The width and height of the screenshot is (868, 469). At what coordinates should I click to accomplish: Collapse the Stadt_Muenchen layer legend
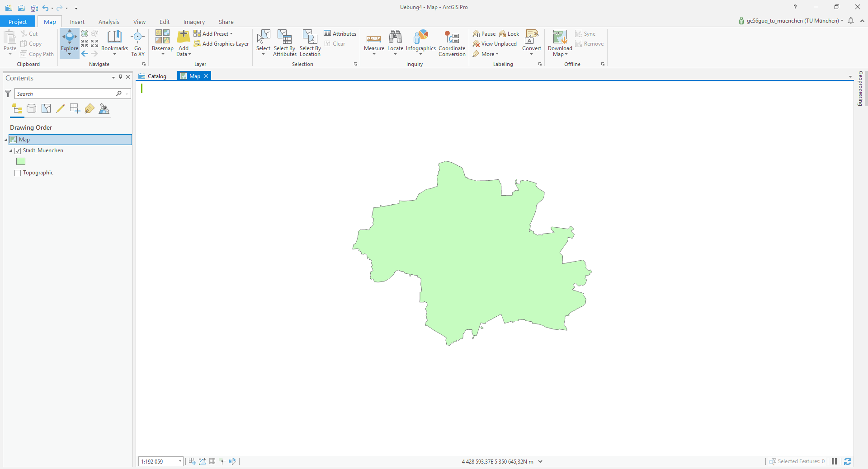point(11,151)
